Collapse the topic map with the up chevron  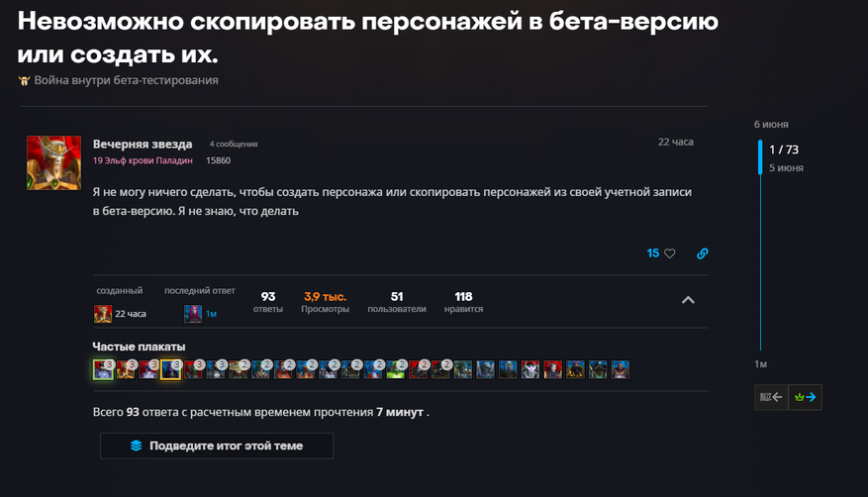[688, 300]
